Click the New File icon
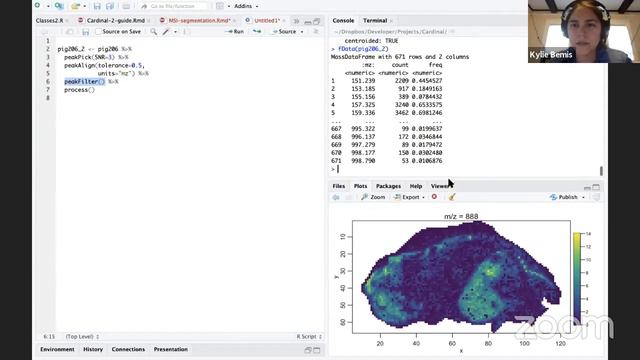The height and width of the screenshot is (360, 640). click(x=38, y=6)
